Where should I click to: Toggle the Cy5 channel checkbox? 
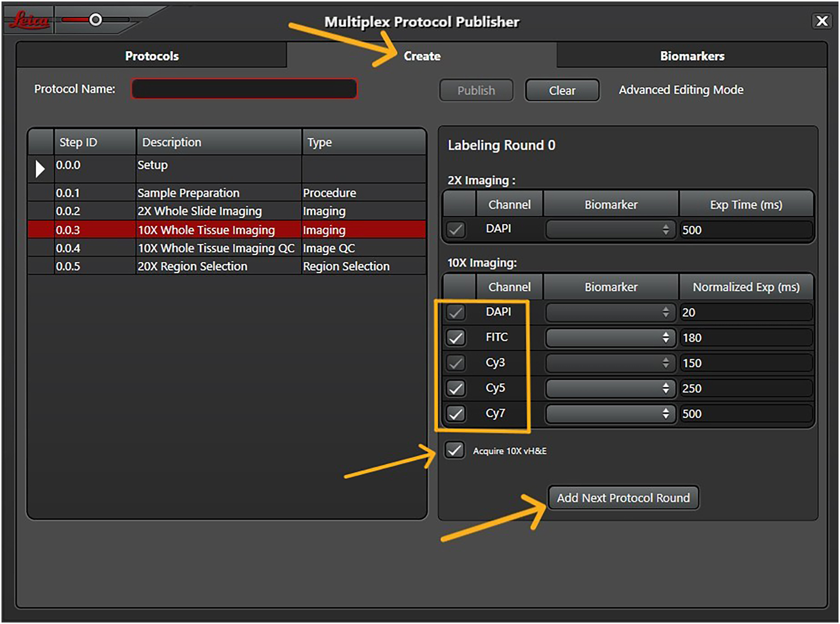click(x=455, y=388)
